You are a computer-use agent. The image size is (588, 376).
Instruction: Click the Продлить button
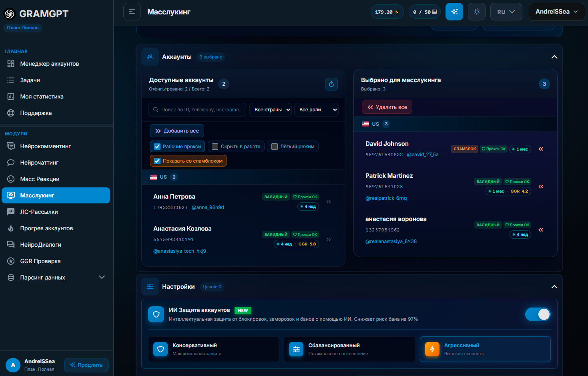[86, 365]
